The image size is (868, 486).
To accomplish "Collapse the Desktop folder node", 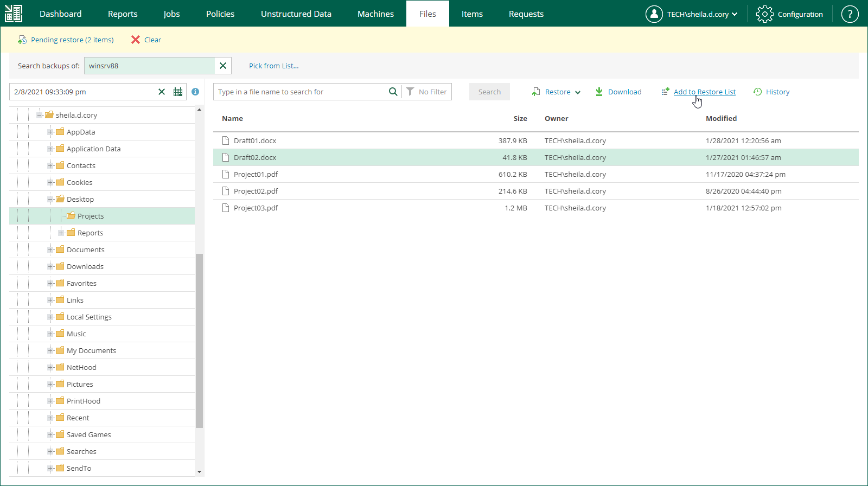I will point(50,199).
